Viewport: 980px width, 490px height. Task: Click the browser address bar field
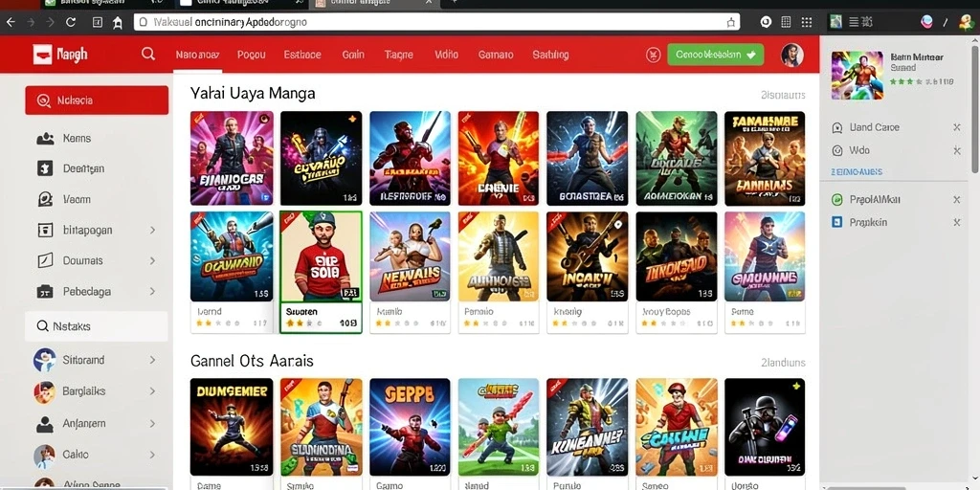coord(436,22)
